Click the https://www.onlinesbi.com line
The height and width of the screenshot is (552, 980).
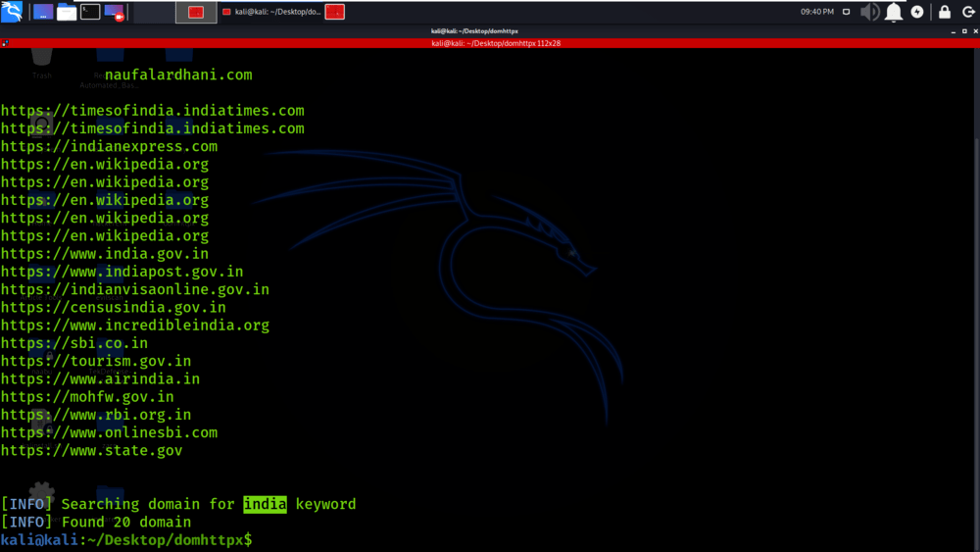click(x=109, y=432)
